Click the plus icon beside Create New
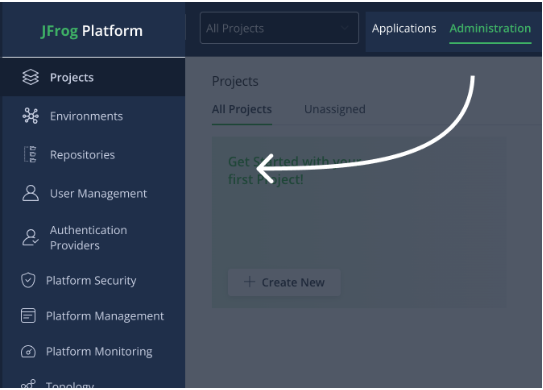Image resolution: width=543 pixels, height=390 pixels. coord(249,282)
